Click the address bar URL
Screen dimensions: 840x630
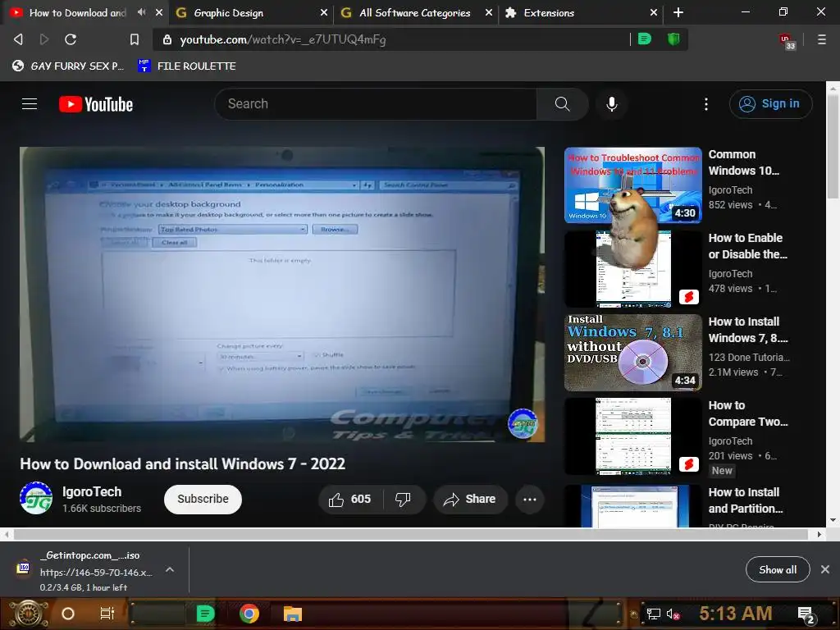(x=282, y=39)
